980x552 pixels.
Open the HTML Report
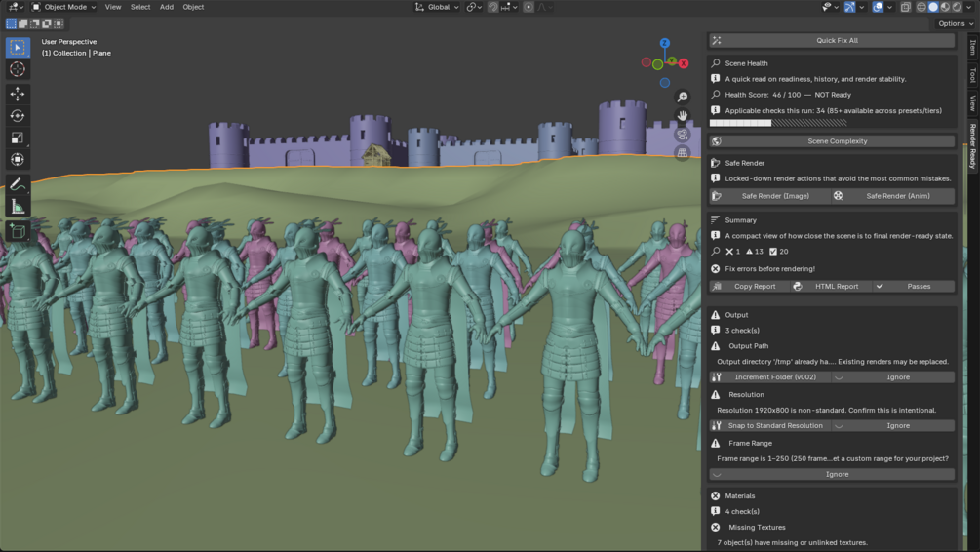point(831,287)
